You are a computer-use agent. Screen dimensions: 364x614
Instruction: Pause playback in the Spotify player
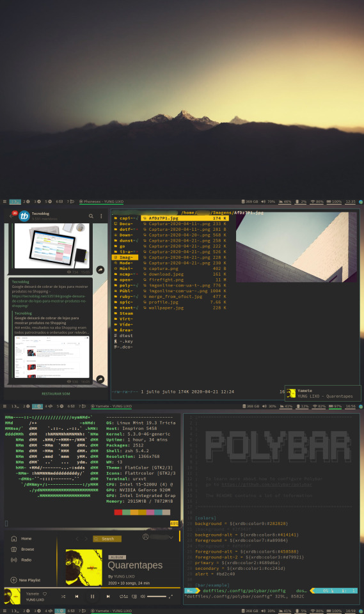point(93,596)
